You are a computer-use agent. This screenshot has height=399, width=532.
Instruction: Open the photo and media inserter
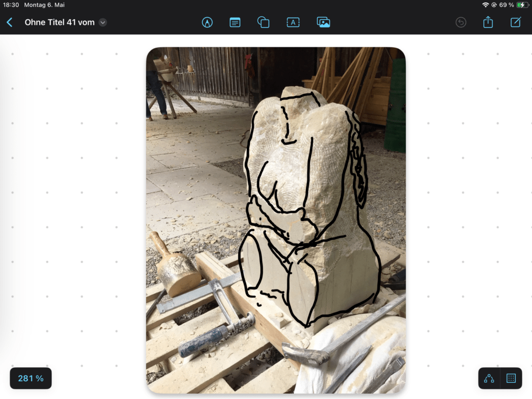(x=324, y=22)
